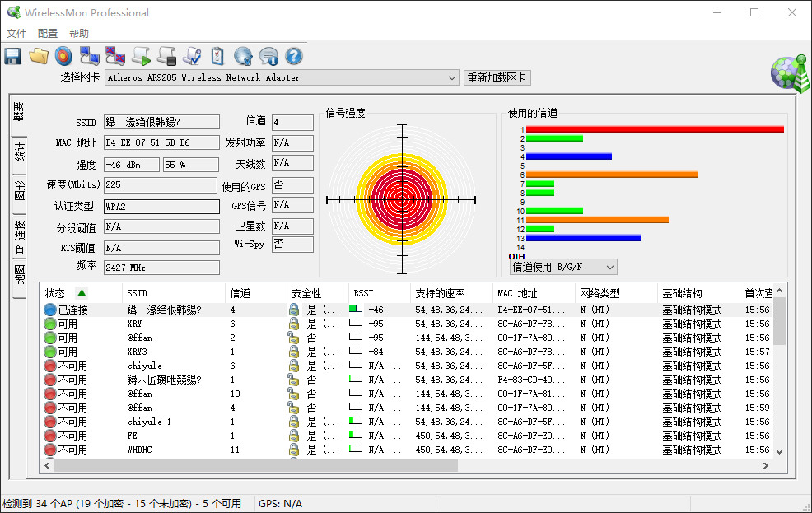Click the monitors with red X icon

pyautogui.click(x=114, y=56)
